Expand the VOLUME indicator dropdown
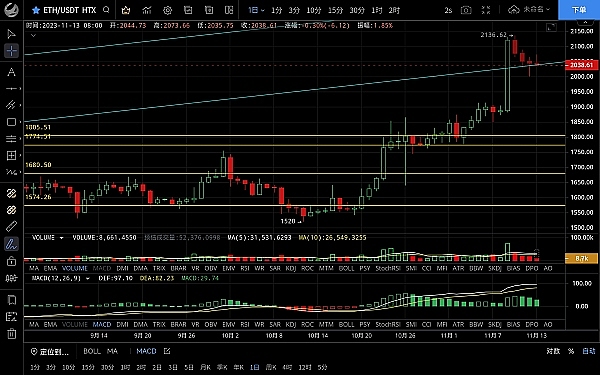 point(61,238)
